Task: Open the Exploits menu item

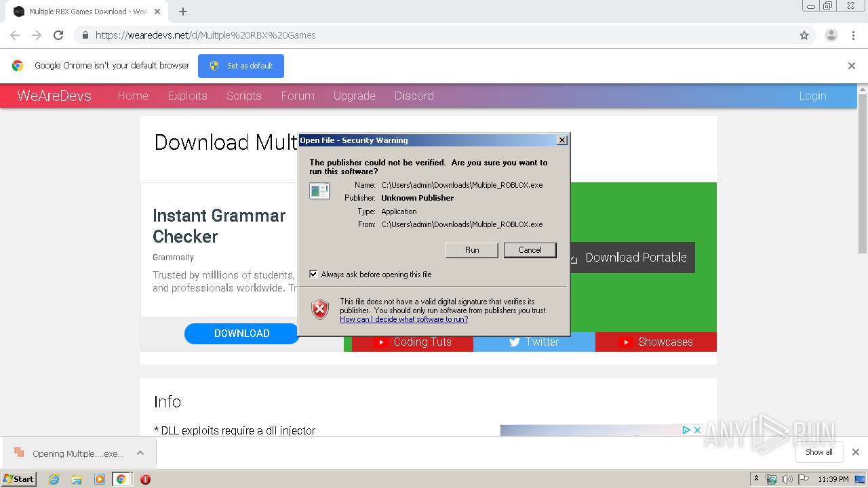Action: pos(188,96)
